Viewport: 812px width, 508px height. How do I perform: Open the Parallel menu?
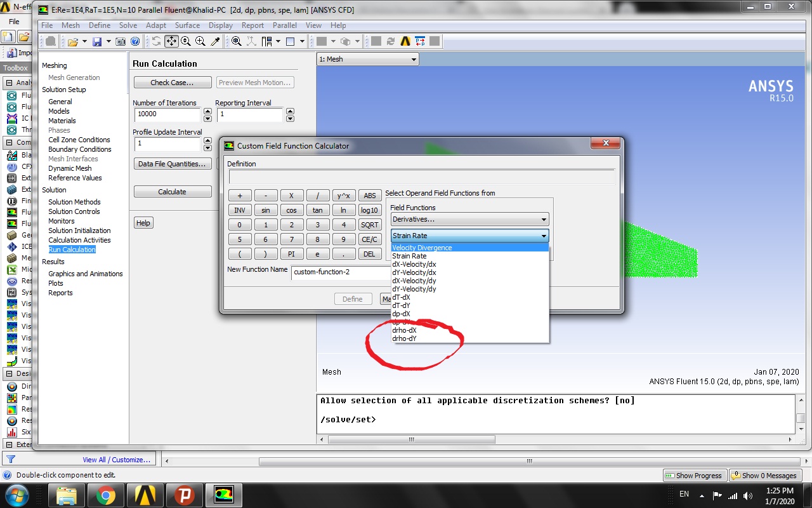coord(284,25)
